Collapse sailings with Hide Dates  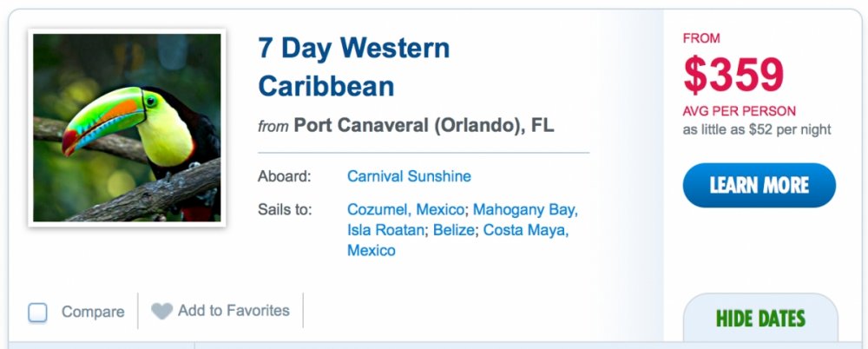[x=760, y=319]
